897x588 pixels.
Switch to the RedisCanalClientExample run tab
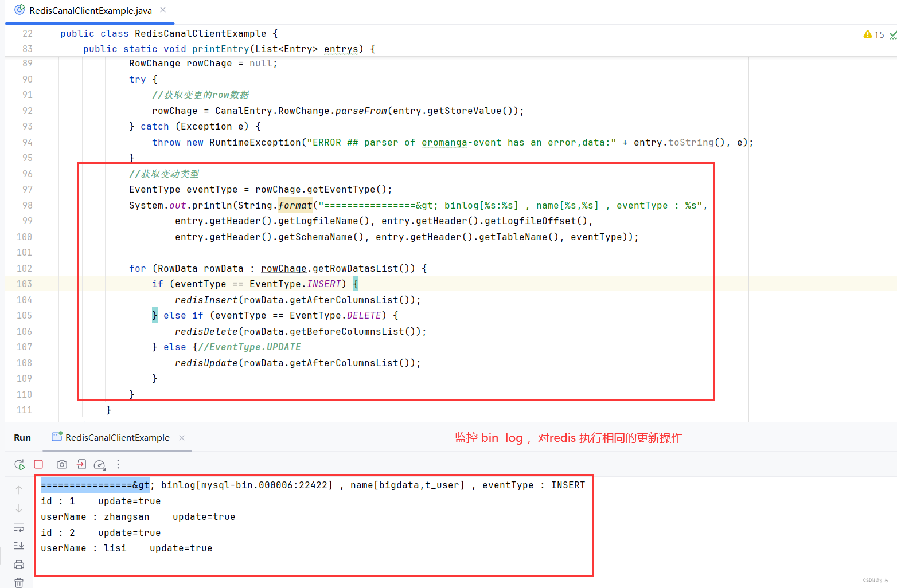coord(117,437)
